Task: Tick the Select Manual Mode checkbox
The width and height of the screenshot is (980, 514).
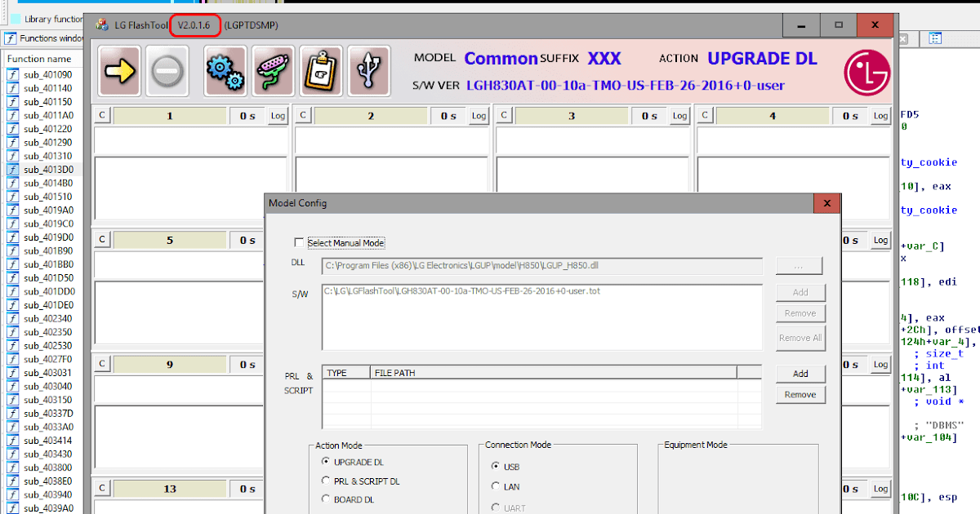Action: point(299,242)
